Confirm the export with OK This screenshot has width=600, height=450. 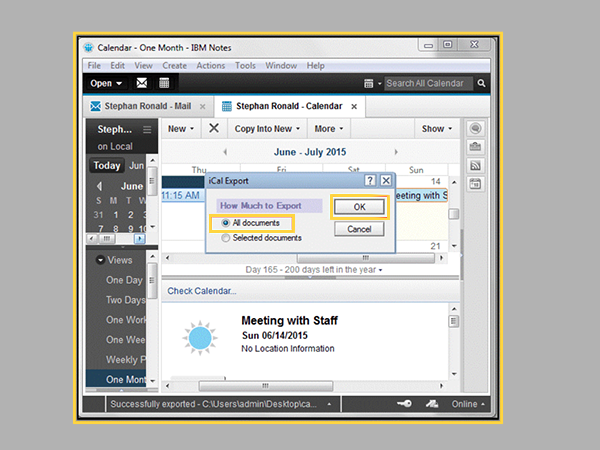(x=359, y=207)
